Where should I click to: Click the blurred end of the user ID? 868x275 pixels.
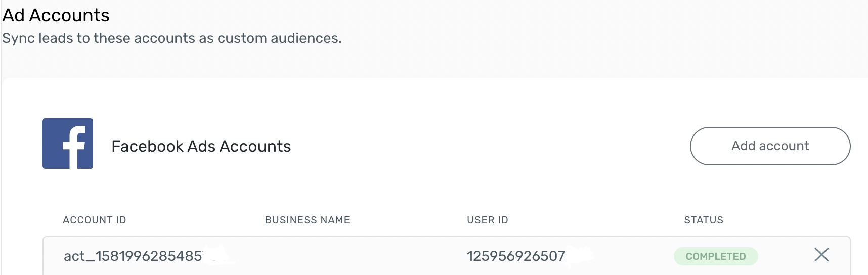click(580, 256)
